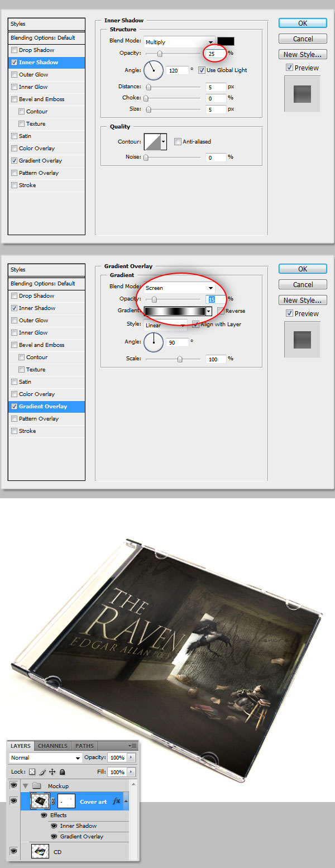Toggle visibility of all Effects on Cover art
The width and height of the screenshot is (335, 868).
point(44,815)
